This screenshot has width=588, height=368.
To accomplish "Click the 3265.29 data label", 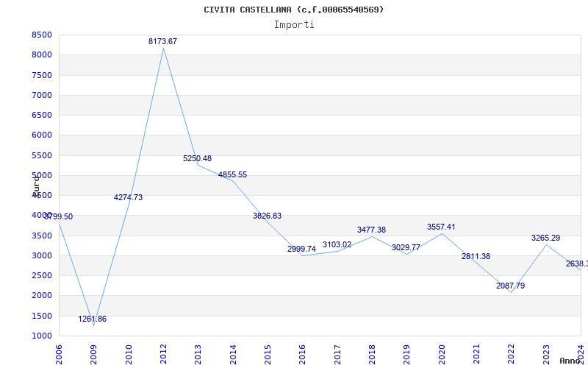I will [545, 238].
